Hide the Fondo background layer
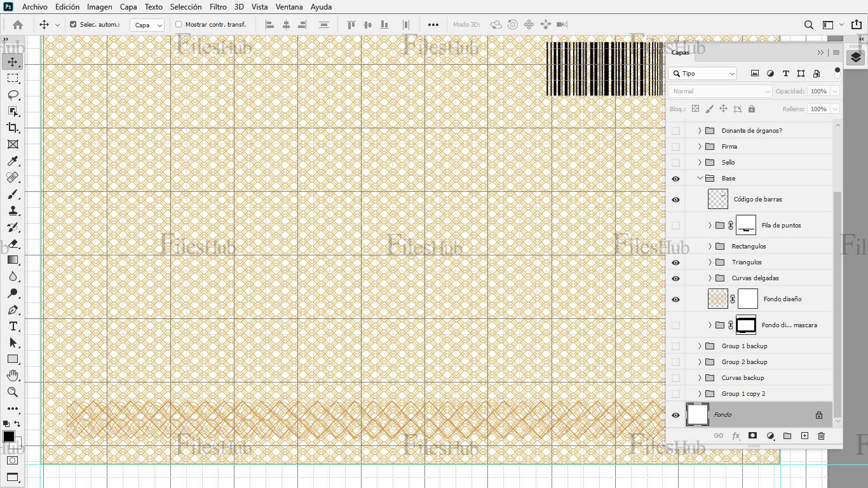 click(x=675, y=415)
